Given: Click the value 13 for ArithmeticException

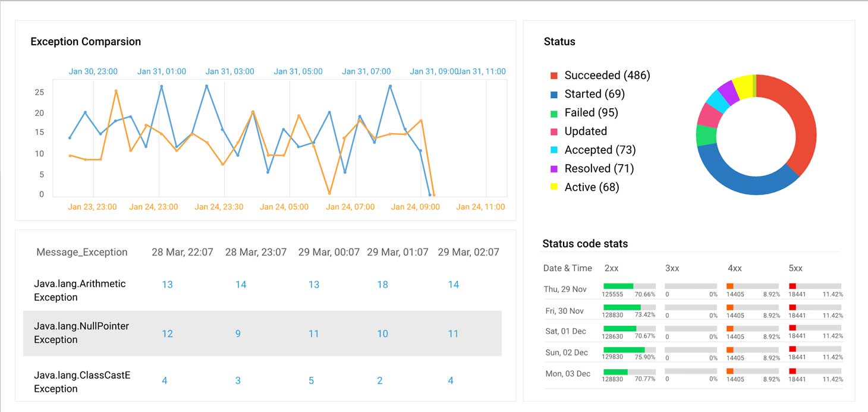Looking at the screenshot, I should 167,284.
